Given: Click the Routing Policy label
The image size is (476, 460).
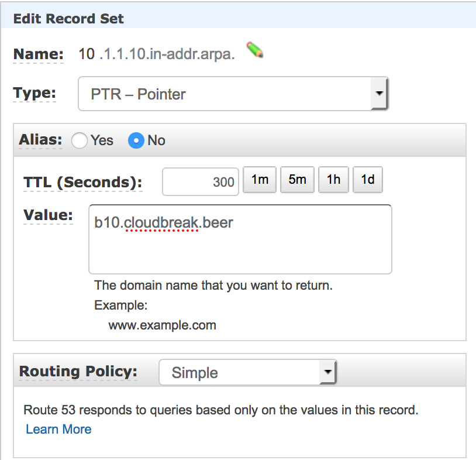Looking at the screenshot, I should [78, 371].
